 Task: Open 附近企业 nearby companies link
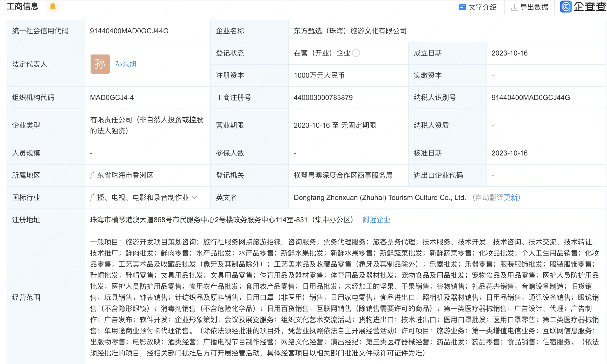(376, 220)
